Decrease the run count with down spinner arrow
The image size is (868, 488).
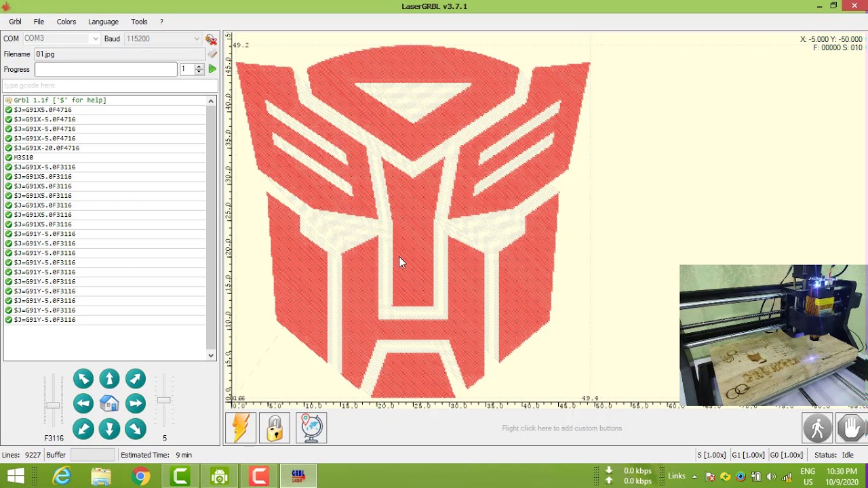click(x=199, y=72)
